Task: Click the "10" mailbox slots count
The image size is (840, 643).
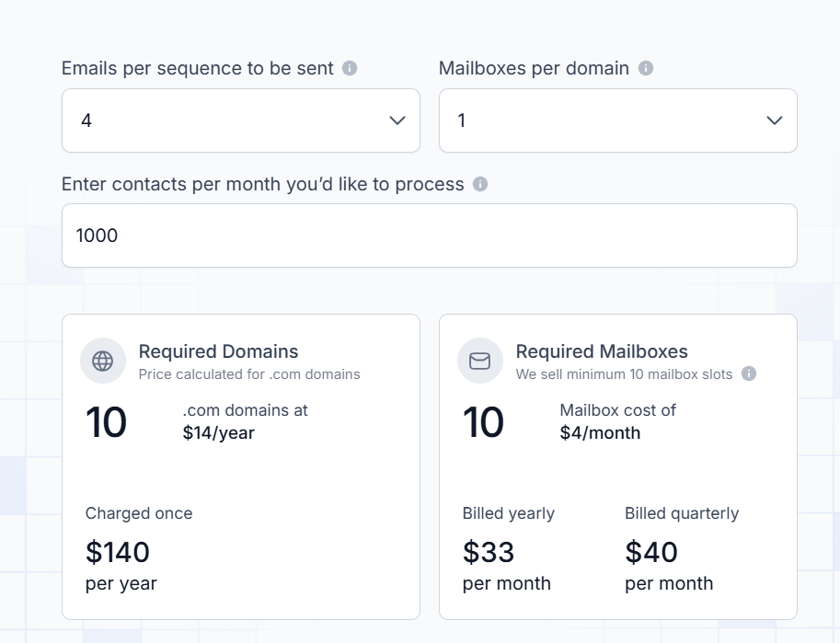Action: [484, 421]
